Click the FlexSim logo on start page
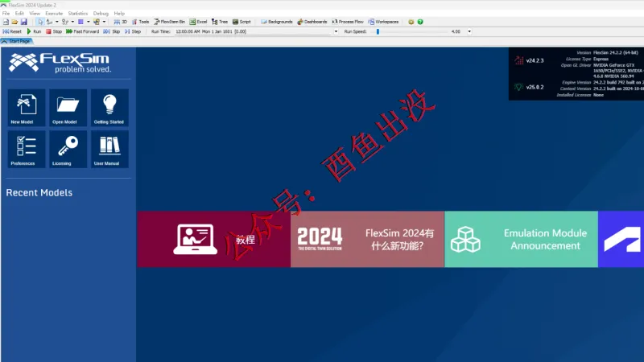Viewport: 644px width, 362px height. (60, 63)
